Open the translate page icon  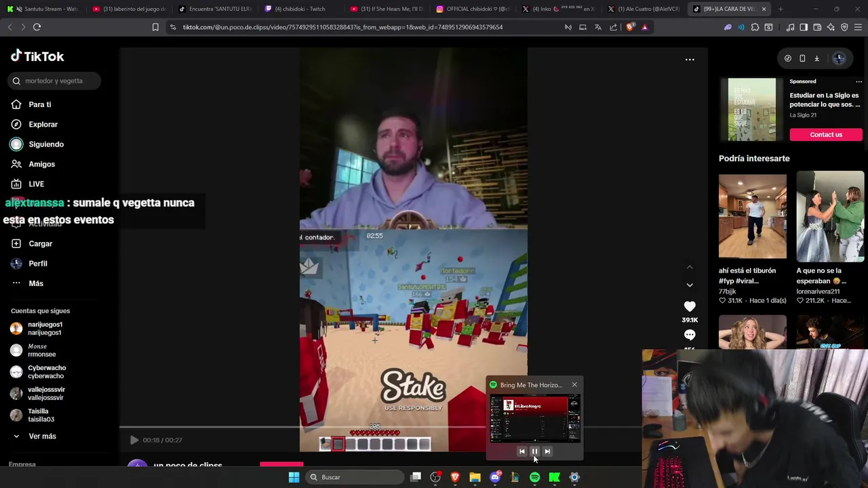(x=598, y=27)
